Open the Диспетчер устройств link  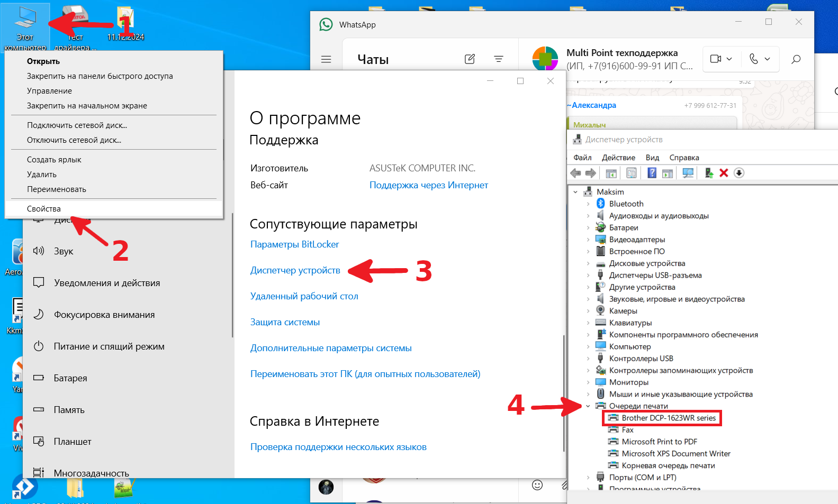point(295,270)
